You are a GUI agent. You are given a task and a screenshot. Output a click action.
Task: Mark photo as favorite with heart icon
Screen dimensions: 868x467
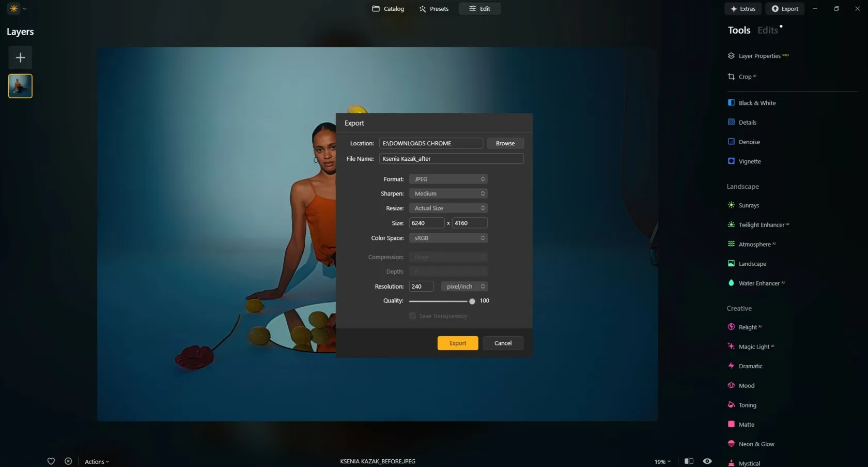pyautogui.click(x=51, y=461)
